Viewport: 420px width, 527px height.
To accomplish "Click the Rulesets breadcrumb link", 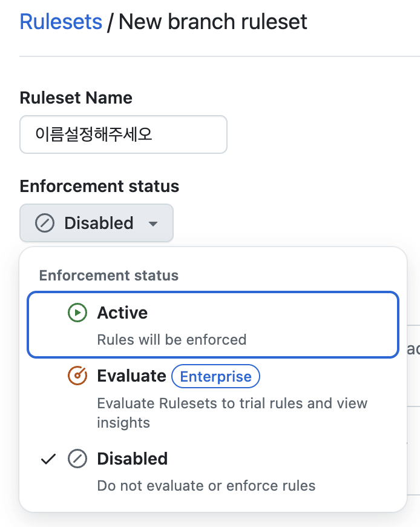I will 61,22.
